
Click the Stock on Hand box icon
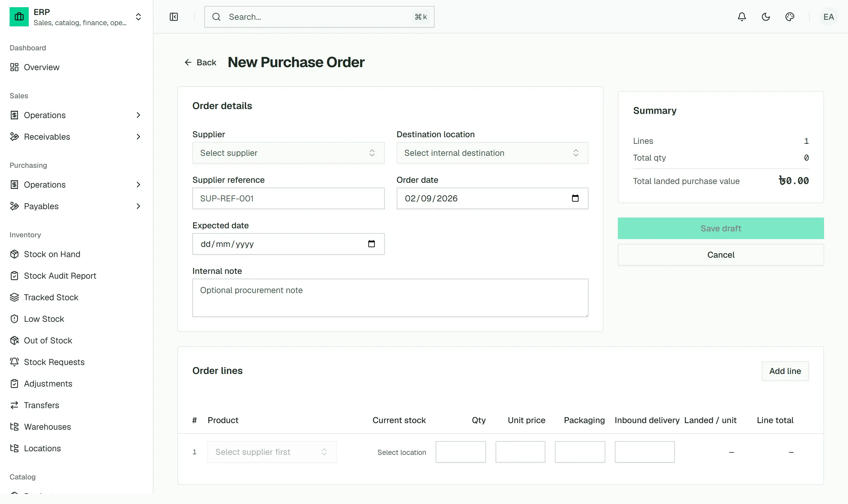(x=14, y=254)
